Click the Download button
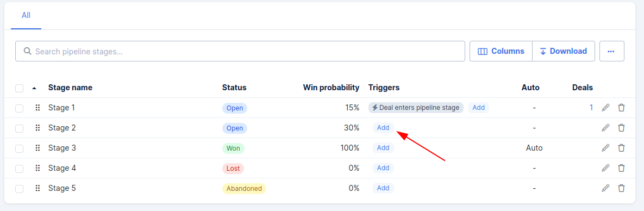Viewport: 644px width, 211px height. pos(564,52)
